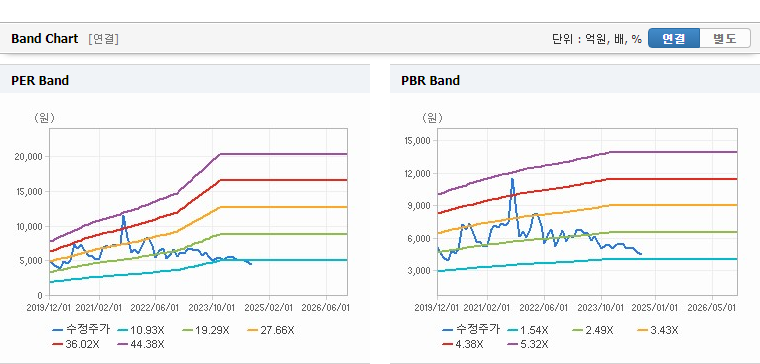Click the 9,000 y-axis label in PBR chart

(419, 206)
